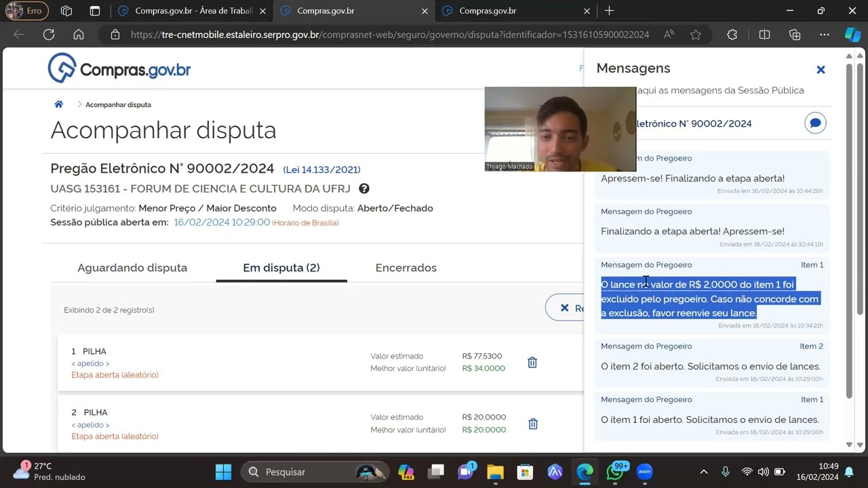868x488 pixels.
Task: Click the Compras.gov.br logo
Action: point(119,68)
